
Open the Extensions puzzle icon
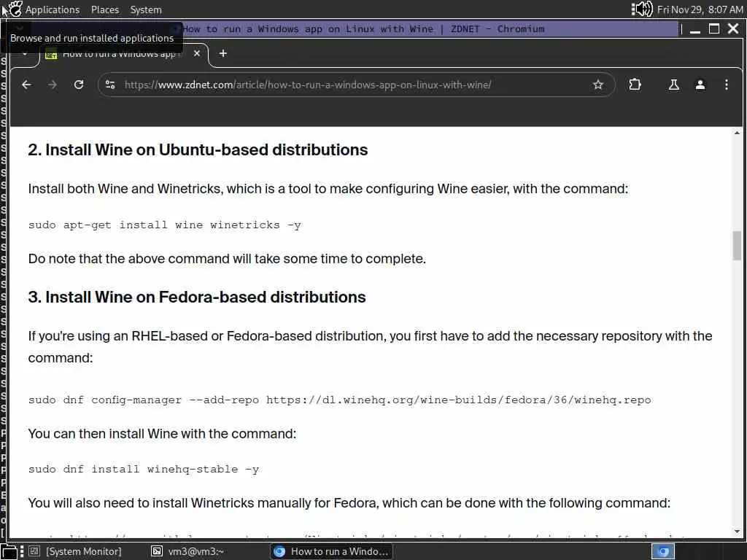[635, 85]
